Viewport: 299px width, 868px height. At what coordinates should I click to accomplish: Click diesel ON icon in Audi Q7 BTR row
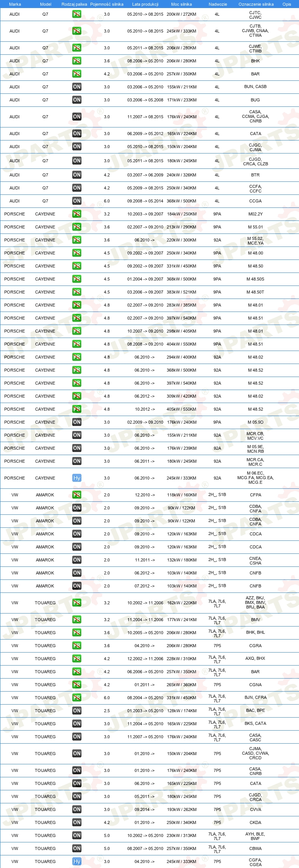77,175
